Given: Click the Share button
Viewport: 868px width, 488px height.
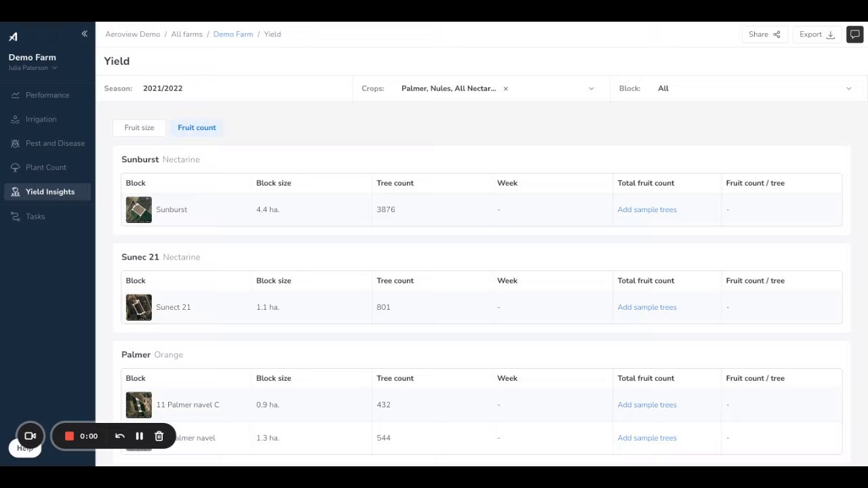Looking at the screenshot, I should pyautogui.click(x=764, y=35).
